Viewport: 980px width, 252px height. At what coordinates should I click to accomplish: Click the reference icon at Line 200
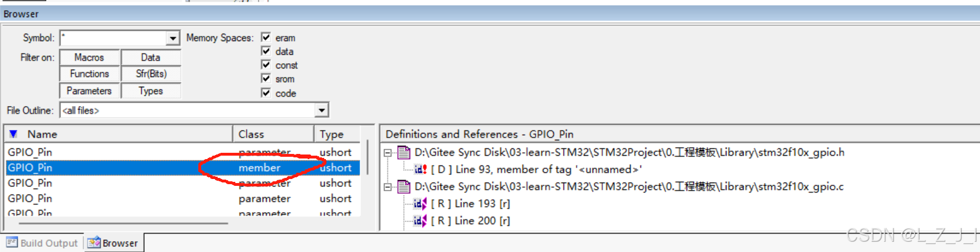[420, 221]
